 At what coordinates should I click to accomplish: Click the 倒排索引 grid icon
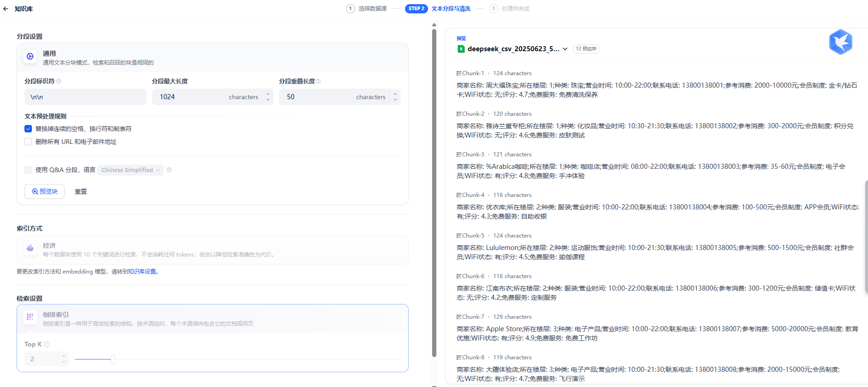click(30, 317)
